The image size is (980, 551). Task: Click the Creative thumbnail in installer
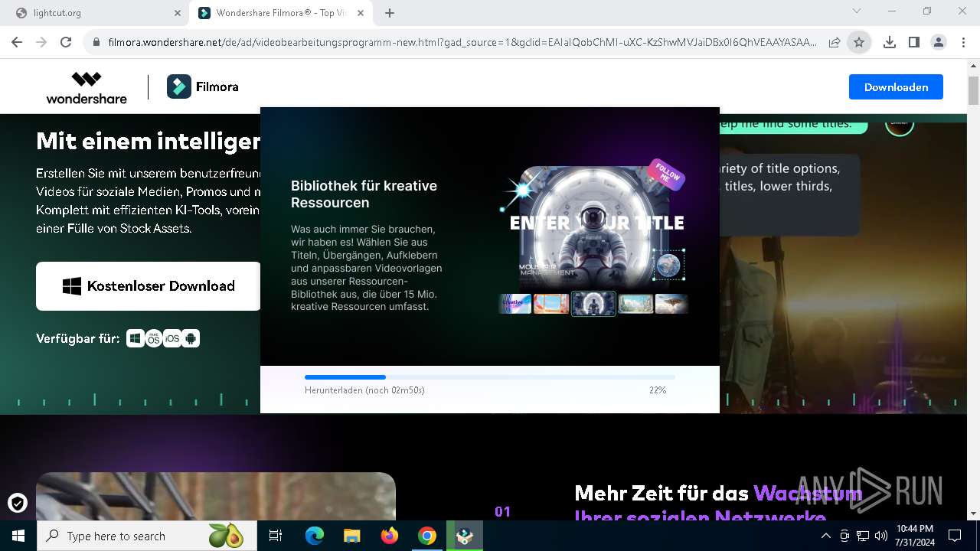pos(515,304)
